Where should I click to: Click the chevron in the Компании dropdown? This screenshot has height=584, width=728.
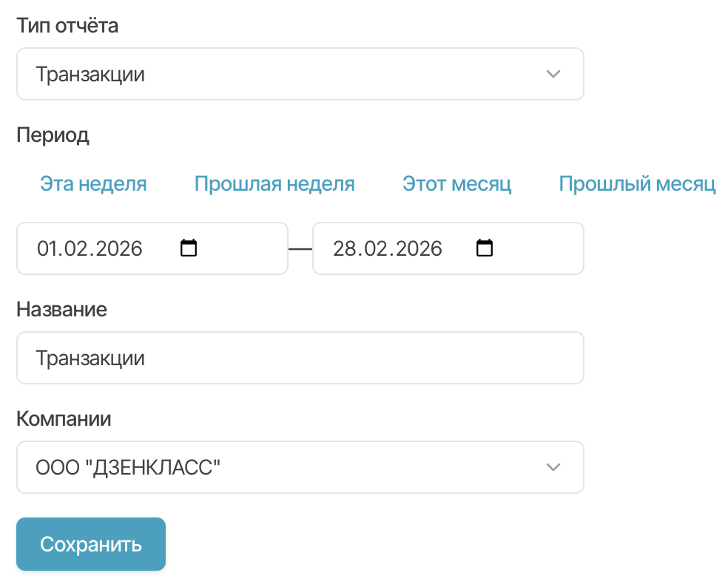553,467
